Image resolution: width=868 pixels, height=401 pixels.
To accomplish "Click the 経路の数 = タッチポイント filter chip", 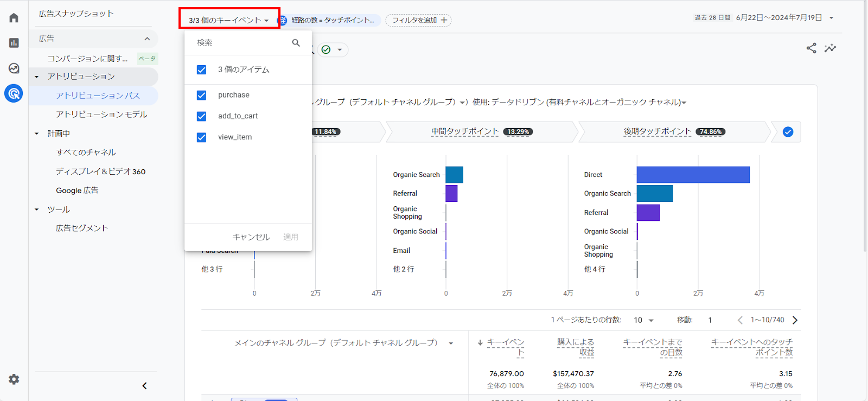I will click(329, 20).
